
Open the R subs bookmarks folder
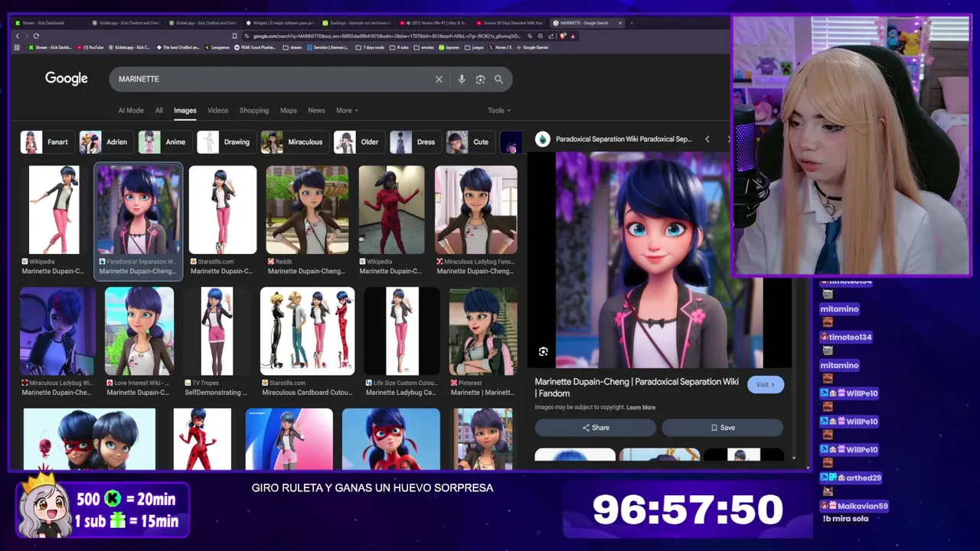[399, 47]
